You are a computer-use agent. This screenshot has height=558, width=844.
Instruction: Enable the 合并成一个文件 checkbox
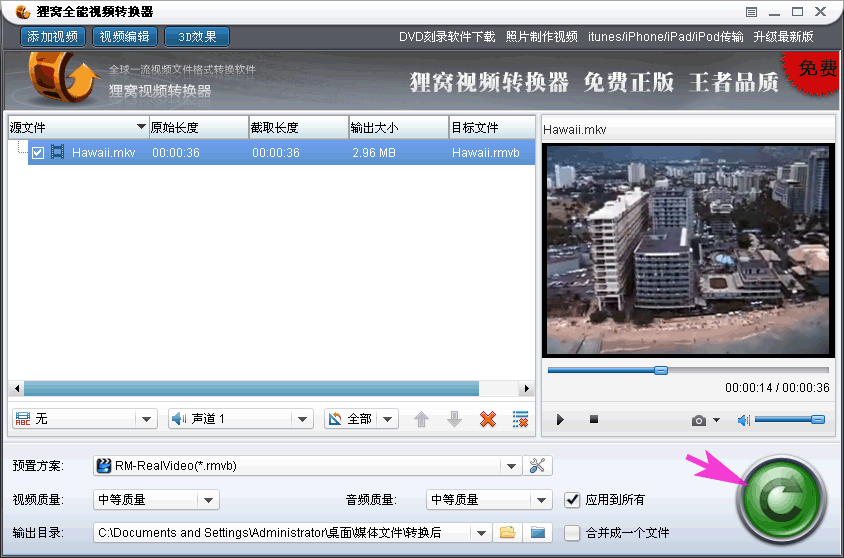(x=572, y=533)
